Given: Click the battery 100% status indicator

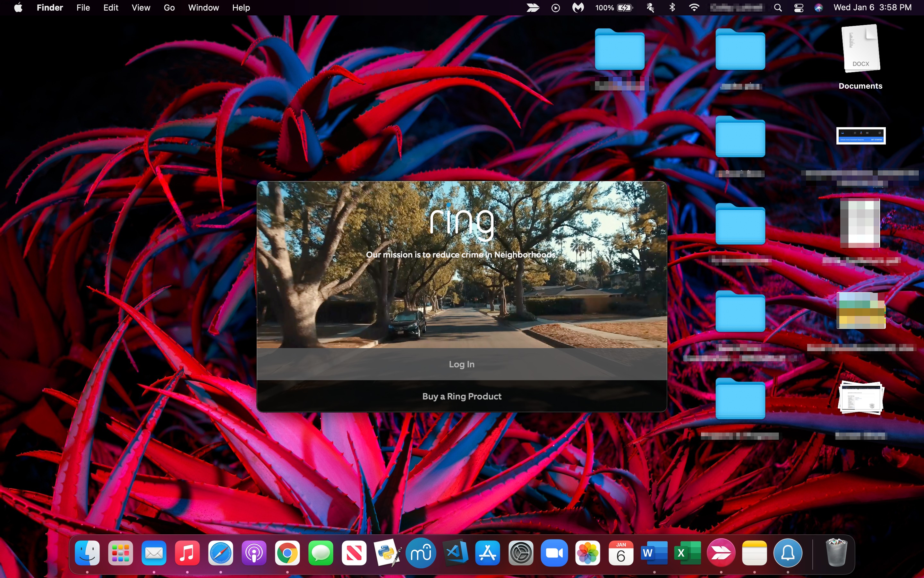Looking at the screenshot, I should [614, 8].
